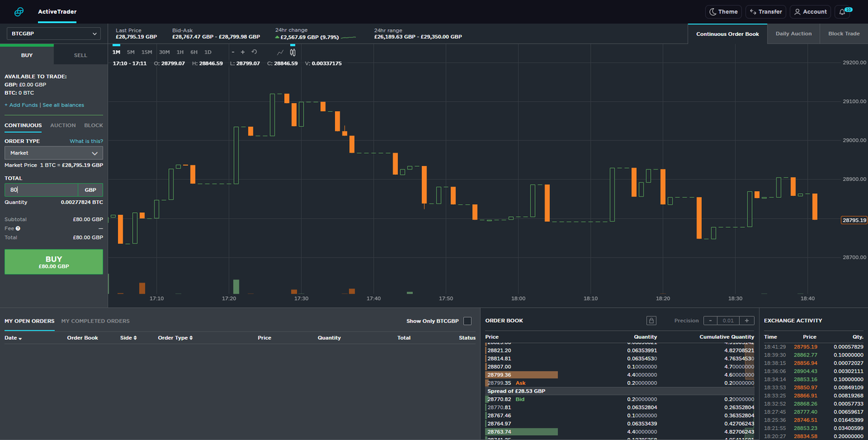Select the 6H chart interval
868x440 pixels.
pyautogui.click(x=194, y=52)
